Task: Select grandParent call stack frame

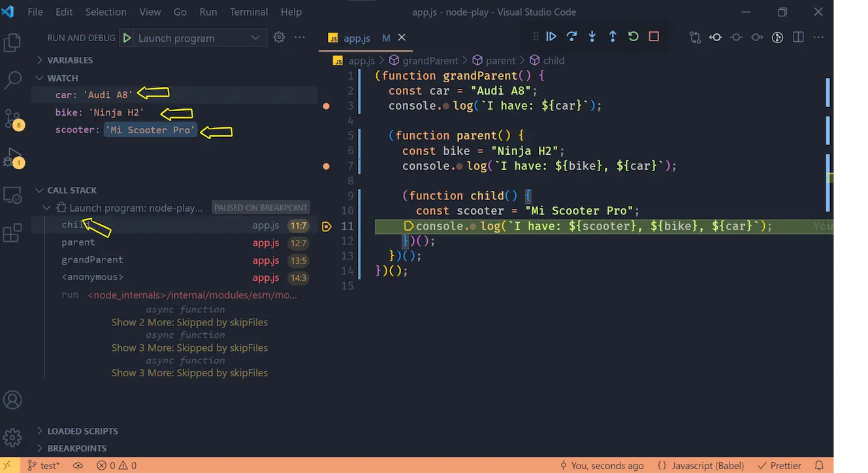Action: (175, 260)
